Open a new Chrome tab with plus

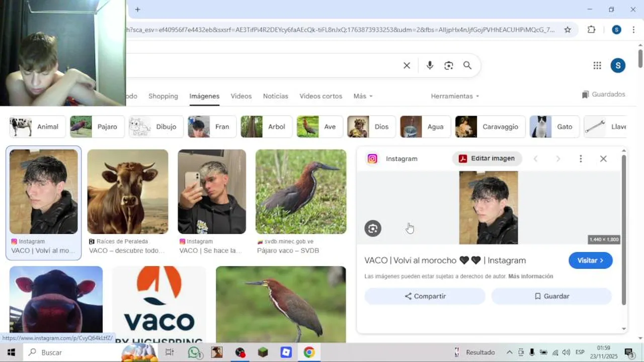click(x=137, y=9)
